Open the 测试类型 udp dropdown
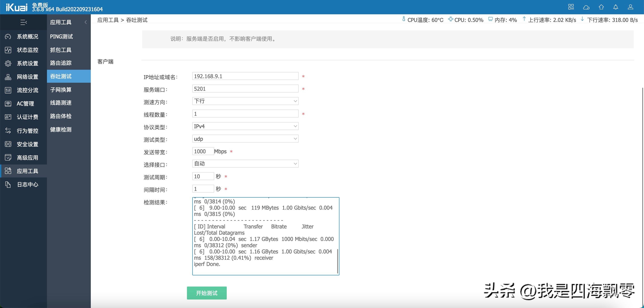 pyautogui.click(x=245, y=139)
